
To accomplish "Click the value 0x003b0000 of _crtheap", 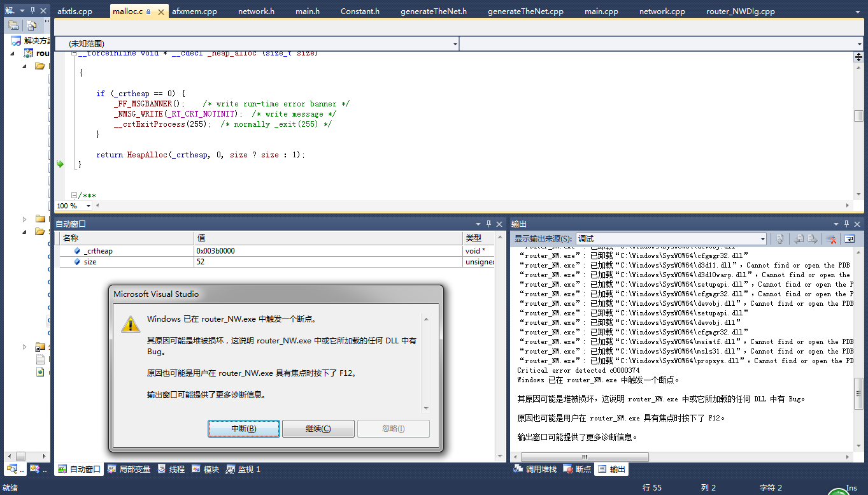I will [x=216, y=251].
